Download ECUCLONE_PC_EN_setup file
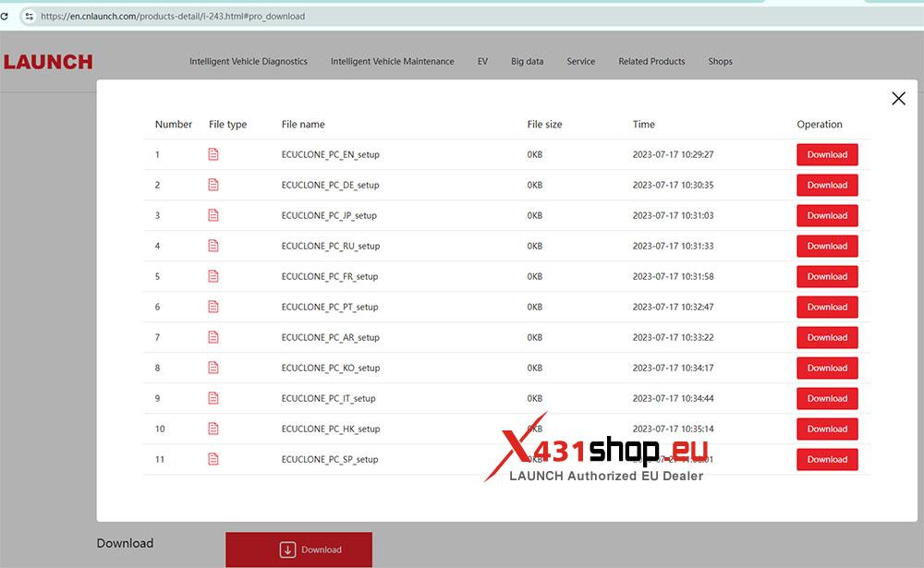 (x=827, y=154)
